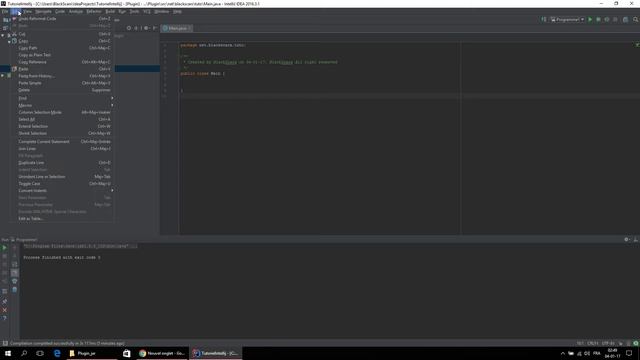Click the green Run button in toolbar
Screen dimensions: 640x360
coord(590,20)
